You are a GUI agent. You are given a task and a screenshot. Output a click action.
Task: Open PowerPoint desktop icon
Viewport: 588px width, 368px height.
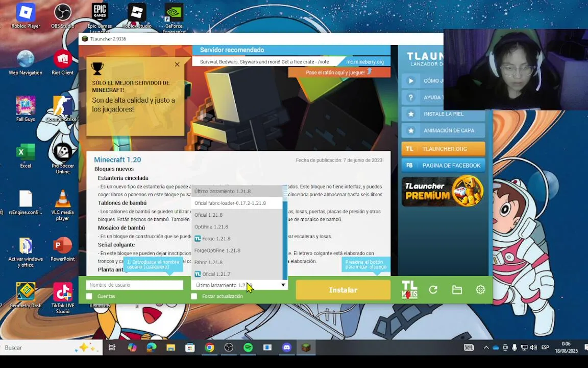coord(63,248)
